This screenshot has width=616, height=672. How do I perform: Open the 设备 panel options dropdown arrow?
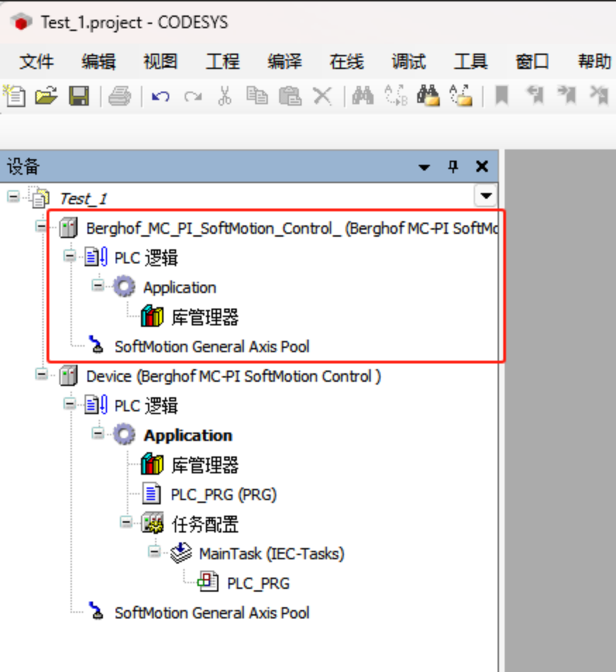[x=424, y=167]
